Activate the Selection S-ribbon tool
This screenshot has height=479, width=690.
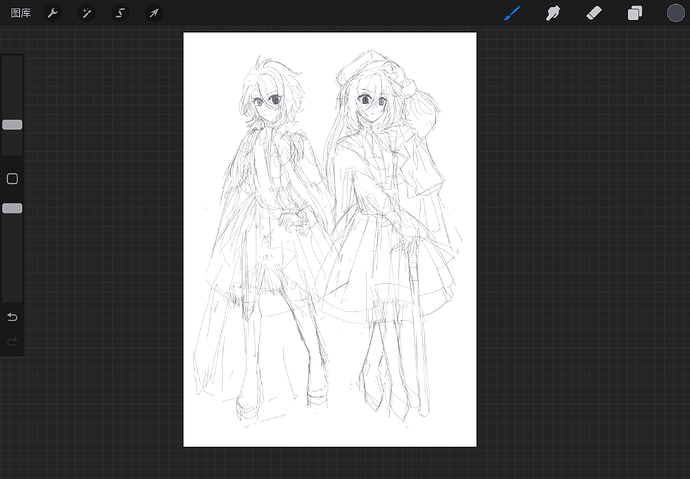pyautogui.click(x=120, y=13)
